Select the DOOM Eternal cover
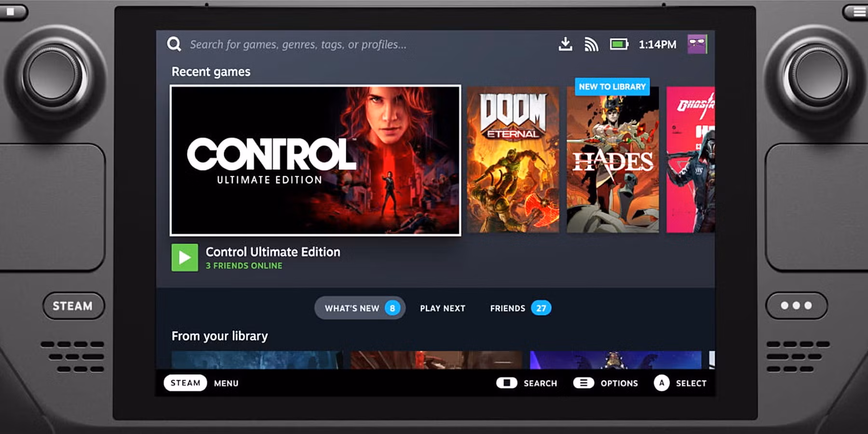This screenshot has height=434, width=868. pyautogui.click(x=513, y=160)
